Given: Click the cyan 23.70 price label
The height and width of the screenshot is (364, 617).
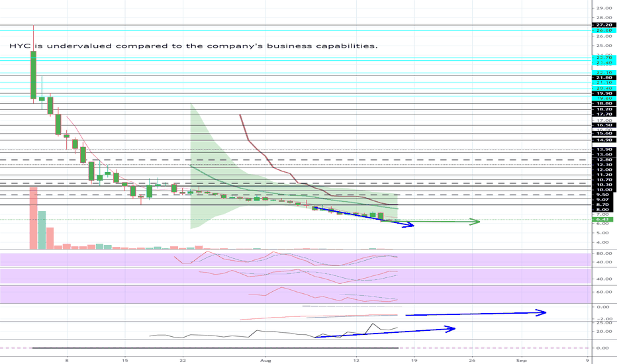Looking at the screenshot, I should 604,58.
